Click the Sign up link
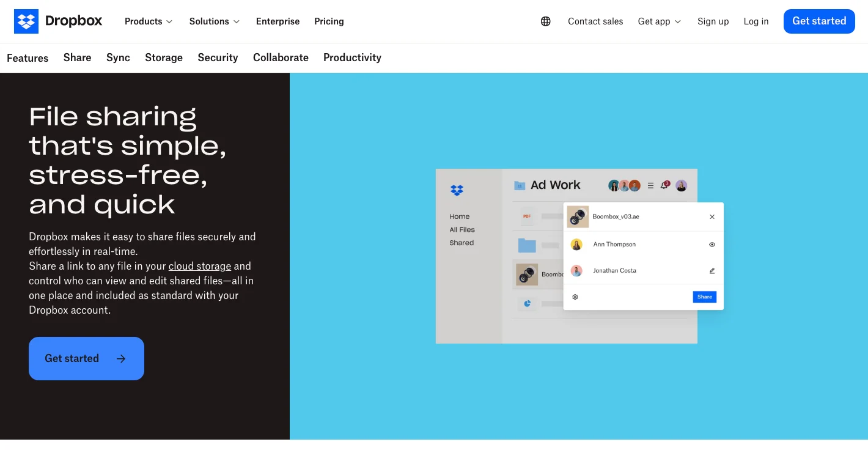This screenshot has width=868, height=450. point(713,21)
